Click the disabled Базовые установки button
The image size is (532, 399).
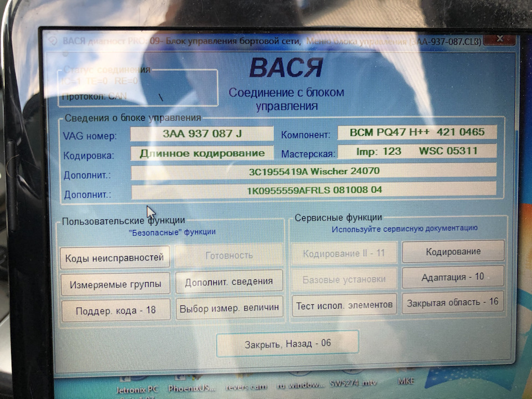(x=344, y=279)
